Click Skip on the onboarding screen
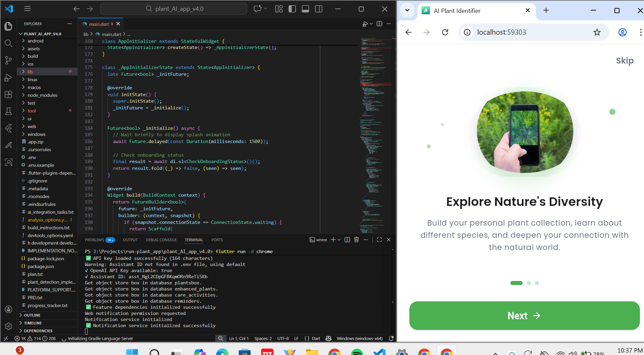The width and height of the screenshot is (644, 355). (625, 60)
